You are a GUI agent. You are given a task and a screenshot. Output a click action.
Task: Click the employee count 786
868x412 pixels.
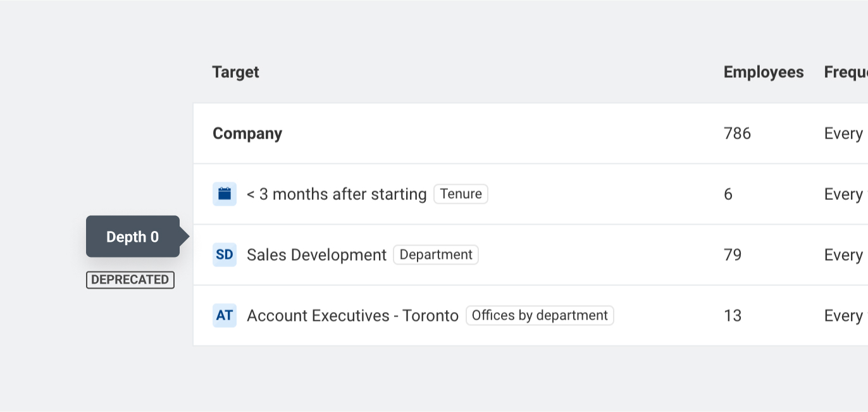(x=737, y=134)
